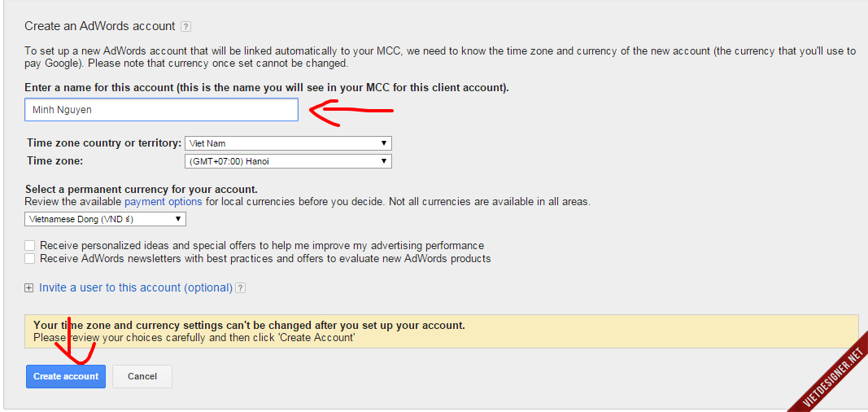This screenshot has width=868, height=412.
Task: Click the Create account button
Action: click(x=66, y=376)
